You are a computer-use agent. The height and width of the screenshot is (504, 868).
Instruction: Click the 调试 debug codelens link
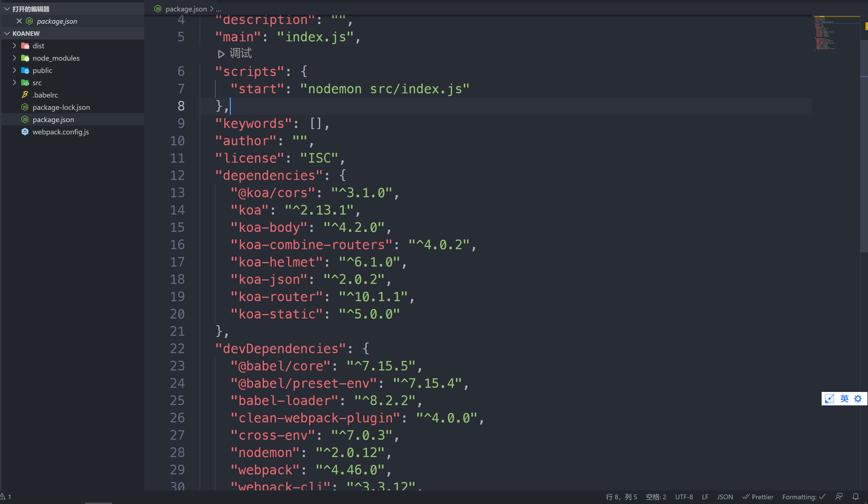(240, 53)
